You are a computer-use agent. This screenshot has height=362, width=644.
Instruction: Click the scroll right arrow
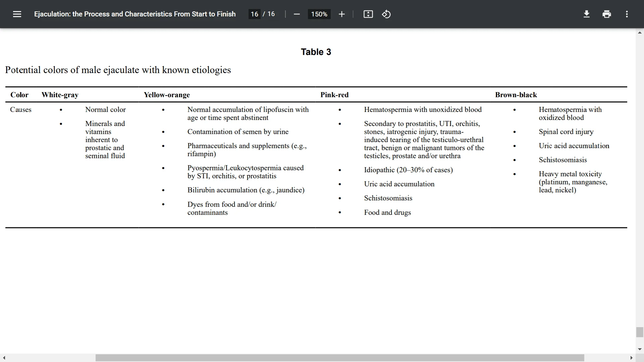[x=631, y=358]
